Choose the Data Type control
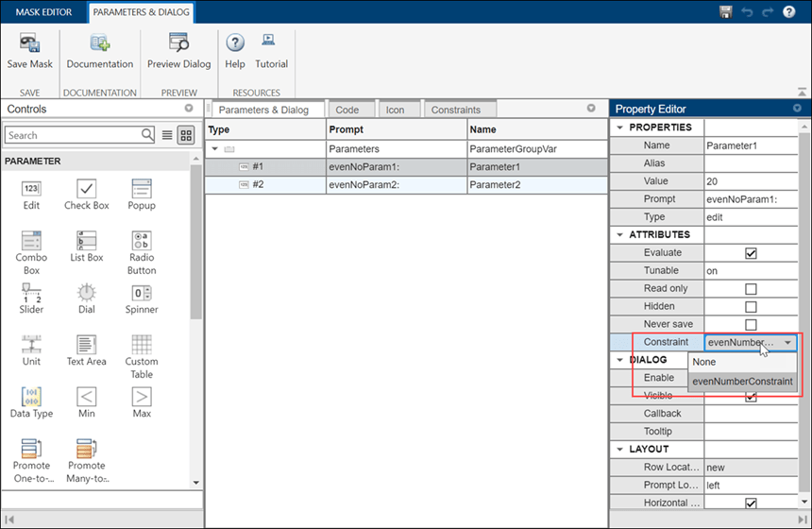The image size is (812, 529). click(x=31, y=398)
